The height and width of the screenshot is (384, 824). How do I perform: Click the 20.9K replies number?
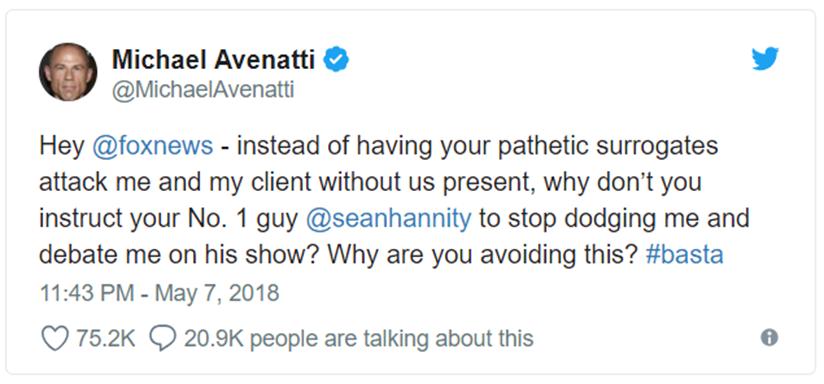point(213,338)
